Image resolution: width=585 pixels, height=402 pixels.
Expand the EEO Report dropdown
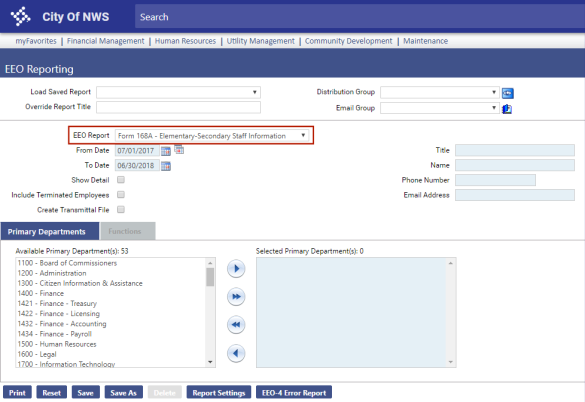pos(212,135)
